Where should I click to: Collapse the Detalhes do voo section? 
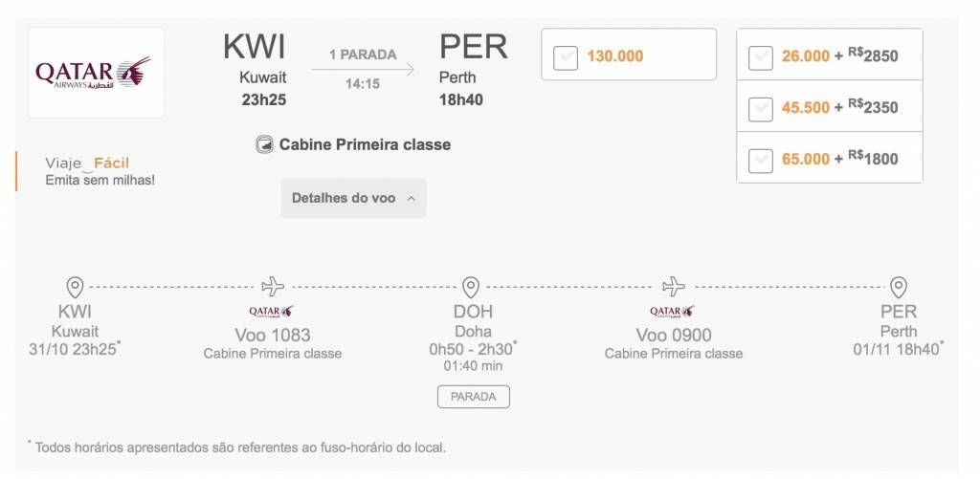tap(353, 198)
